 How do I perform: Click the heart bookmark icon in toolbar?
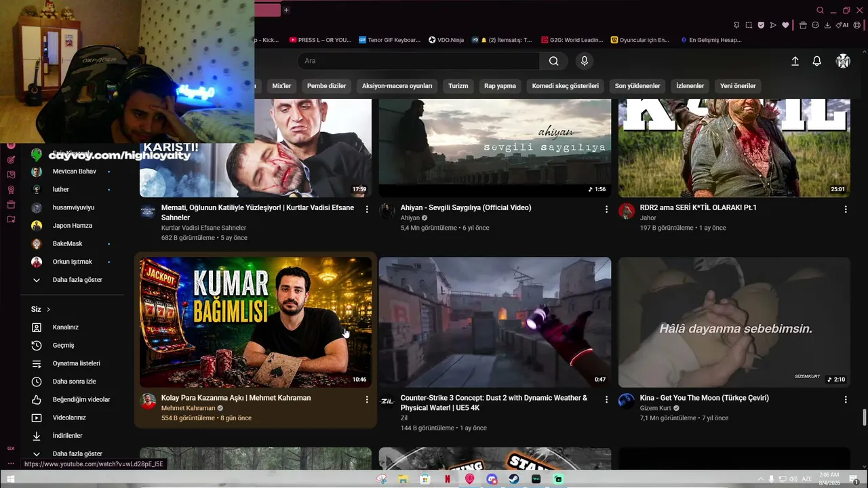point(785,25)
